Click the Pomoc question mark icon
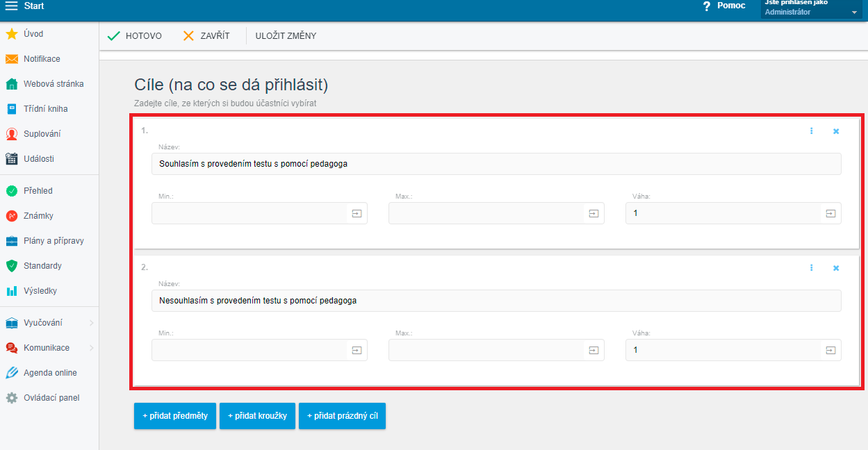This screenshot has height=450, width=868. (x=707, y=6)
